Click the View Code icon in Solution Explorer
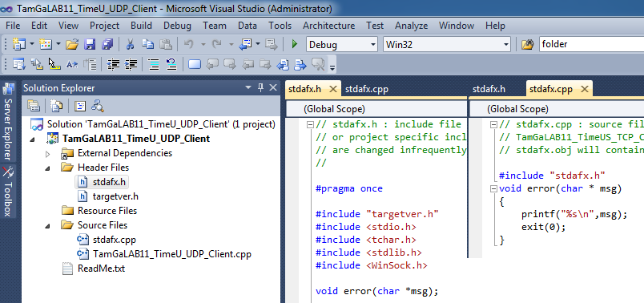The image size is (644, 303). (x=79, y=106)
